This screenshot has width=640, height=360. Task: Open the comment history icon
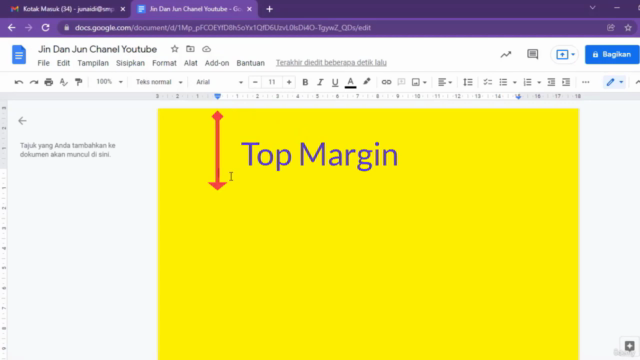coord(533,54)
